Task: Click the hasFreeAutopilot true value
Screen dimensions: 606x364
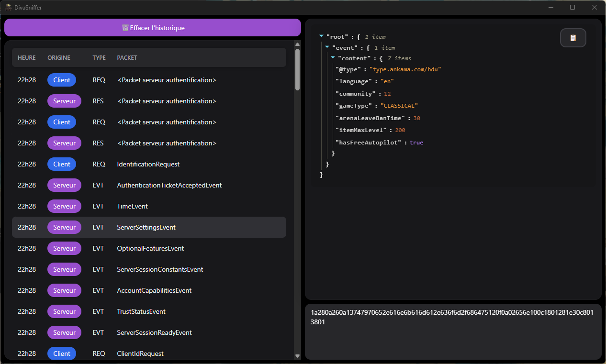Action: pyautogui.click(x=416, y=143)
